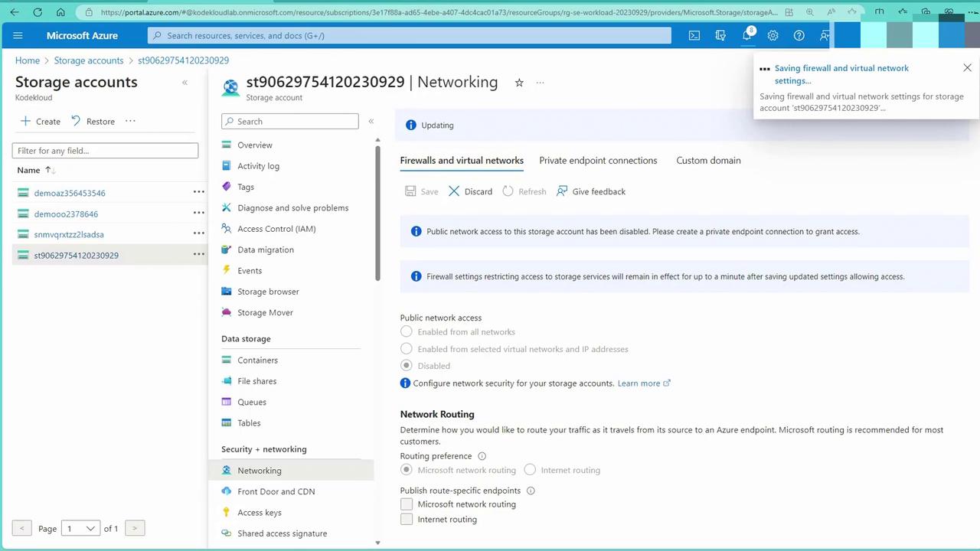This screenshot has height=551, width=980.
Task: Click the Storage browser icon
Action: (227, 292)
